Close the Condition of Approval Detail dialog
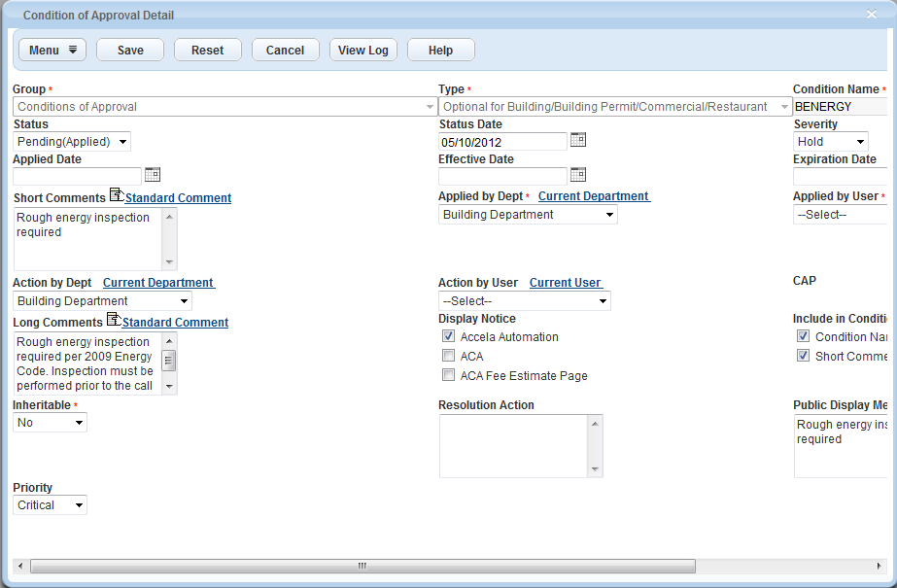This screenshot has height=588, width=897. 872,14
